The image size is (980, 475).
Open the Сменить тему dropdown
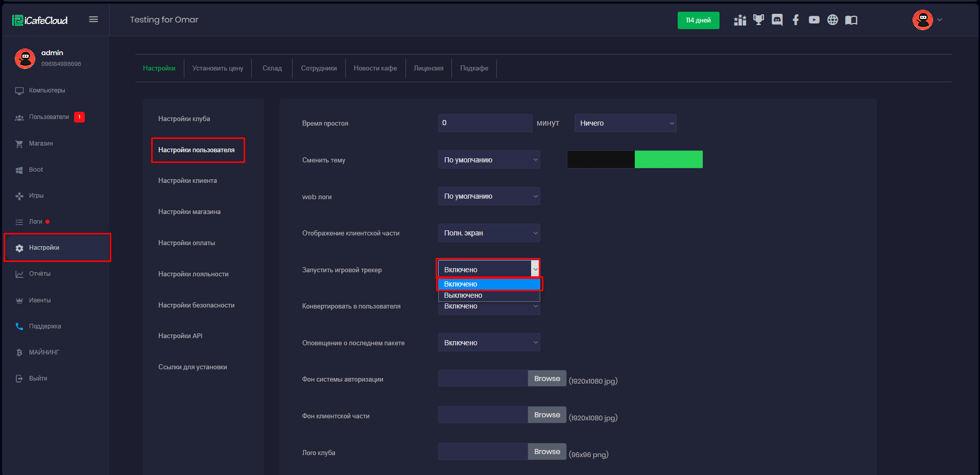[489, 160]
